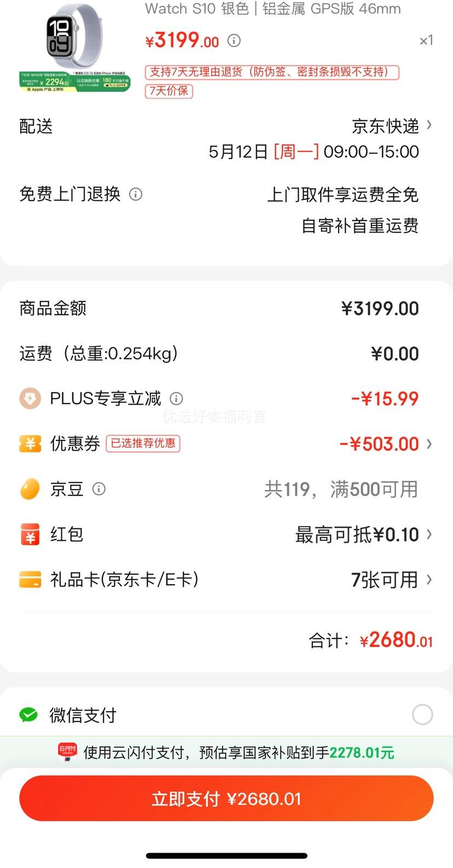Open the Apple Watch product thumbnail
Viewport: 453px width, 868px height.
pos(74,48)
